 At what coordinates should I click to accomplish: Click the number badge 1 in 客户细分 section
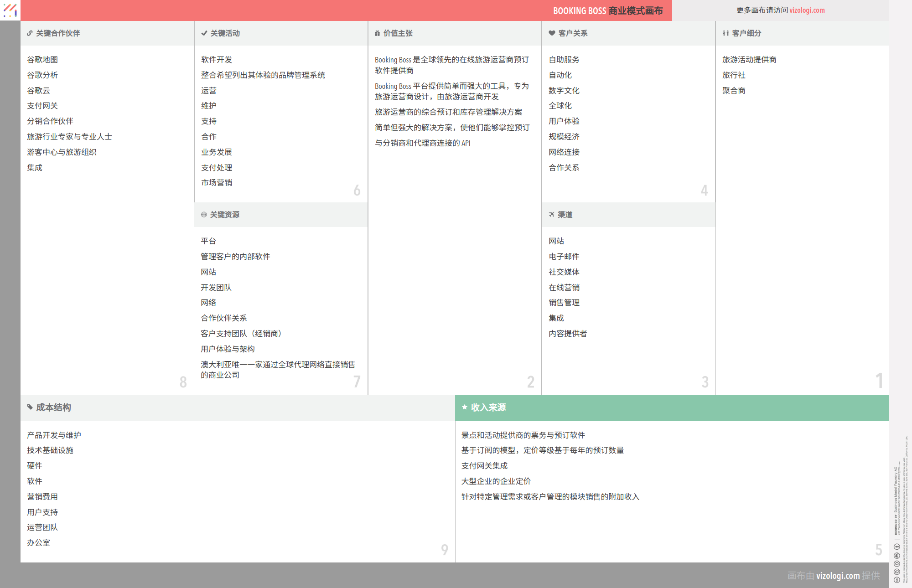pyautogui.click(x=879, y=380)
